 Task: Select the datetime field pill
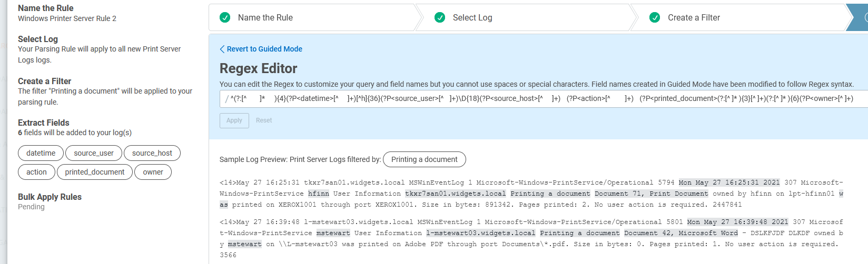click(41, 153)
